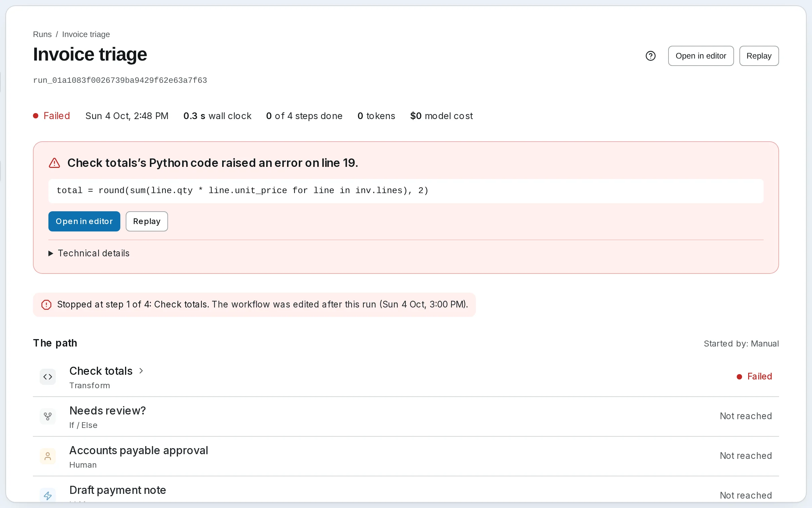The image size is (812, 508).
Task: Click Replay inside the error panel
Action: click(x=147, y=221)
